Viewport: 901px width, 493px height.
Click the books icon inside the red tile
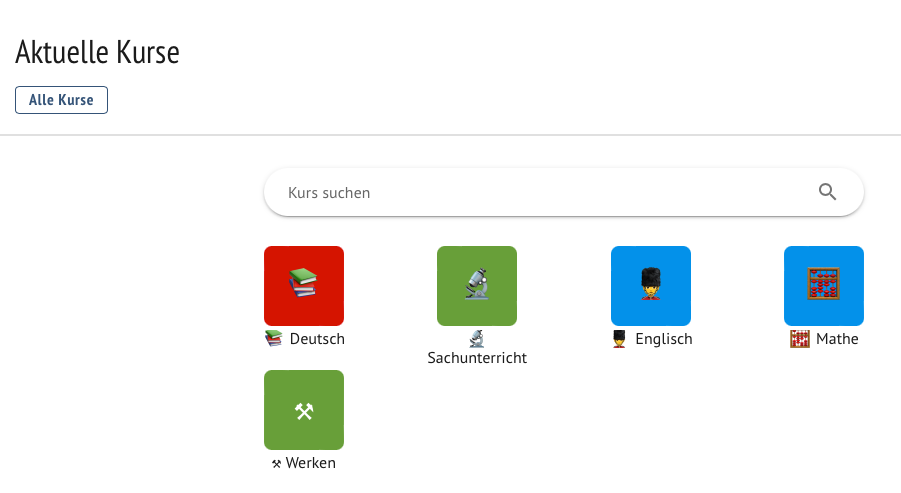point(303,283)
